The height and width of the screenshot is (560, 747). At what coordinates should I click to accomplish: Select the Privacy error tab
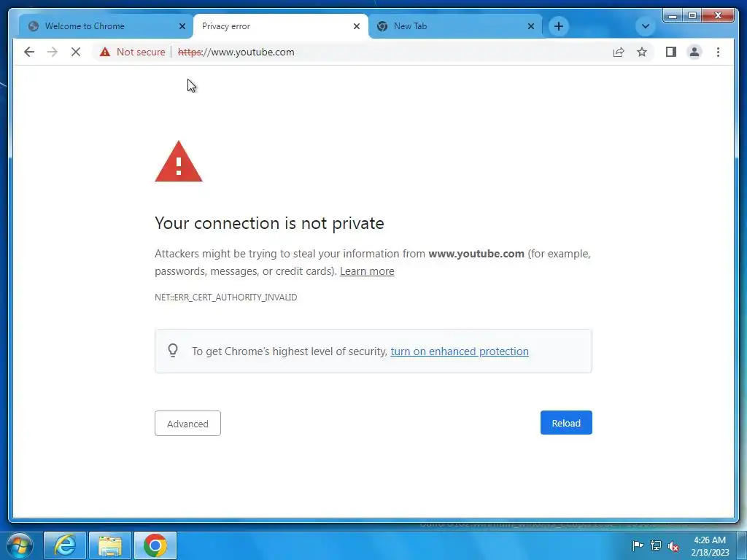click(x=281, y=26)
